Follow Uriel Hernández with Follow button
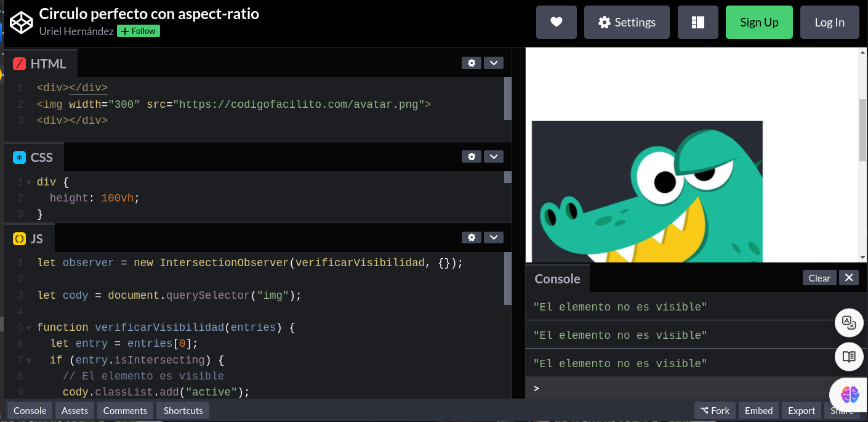The height and width of the screenshot is (422, 868). tap(139, 31)
